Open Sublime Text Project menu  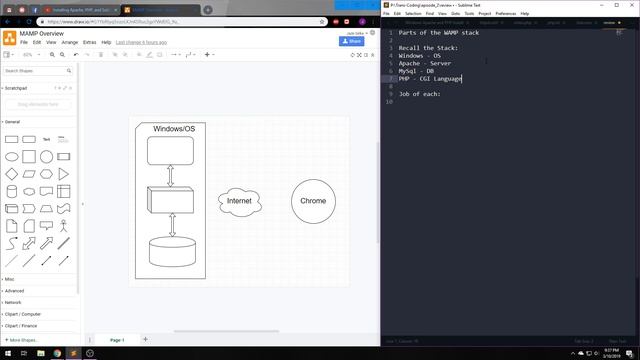(484, 13)
